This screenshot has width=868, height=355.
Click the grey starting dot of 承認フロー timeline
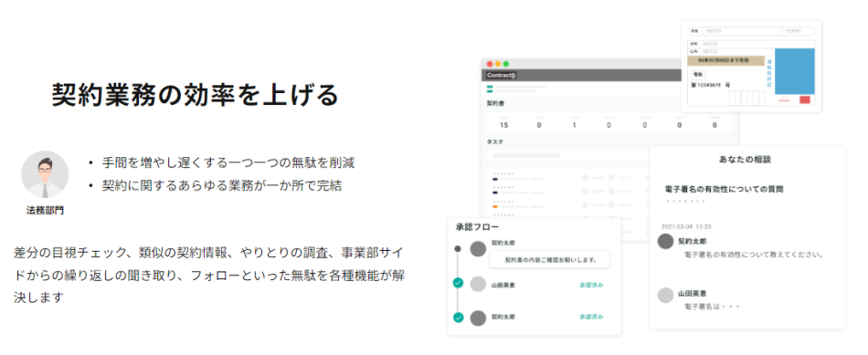(x=457, y=249)
